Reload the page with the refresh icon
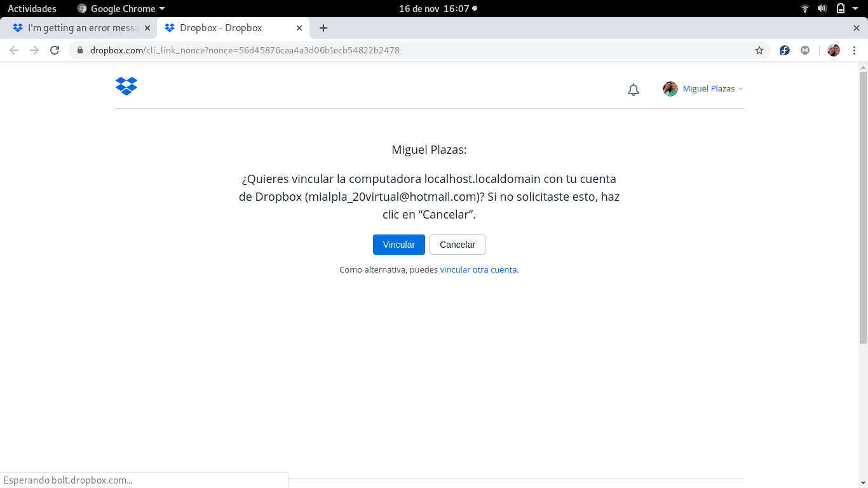This screenshot has width=868, height=488. [x=55, y=50]
